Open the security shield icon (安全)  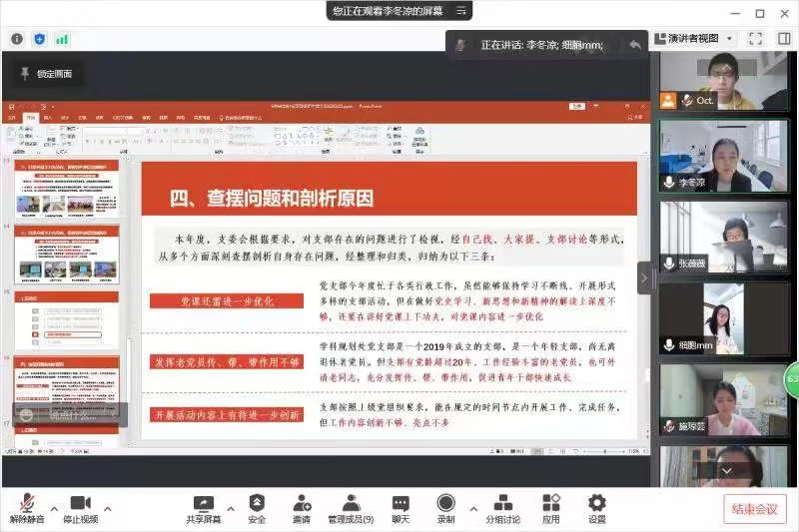coord(257,504)
